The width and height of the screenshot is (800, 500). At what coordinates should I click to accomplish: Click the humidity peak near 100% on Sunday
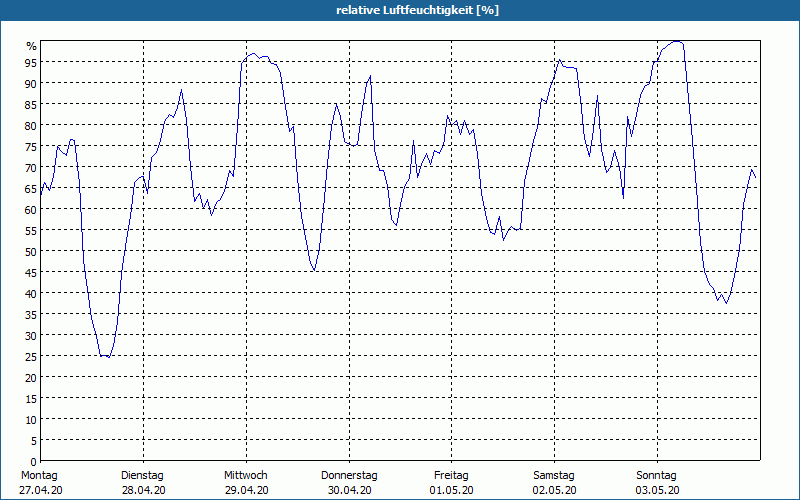(x=677, y=42)
